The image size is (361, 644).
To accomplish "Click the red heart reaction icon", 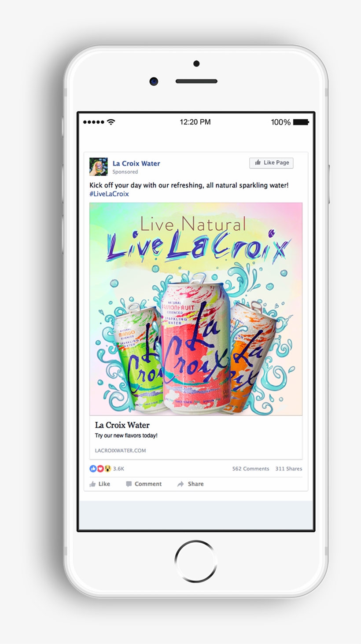I will pos(100,469).
